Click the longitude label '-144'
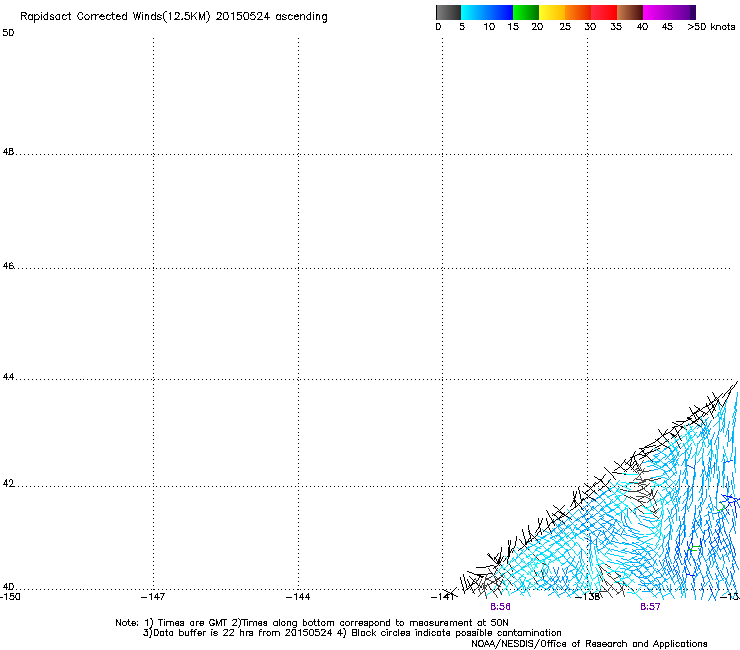The width and height of the screenshot is (740, 650). [x=298, y=596]
